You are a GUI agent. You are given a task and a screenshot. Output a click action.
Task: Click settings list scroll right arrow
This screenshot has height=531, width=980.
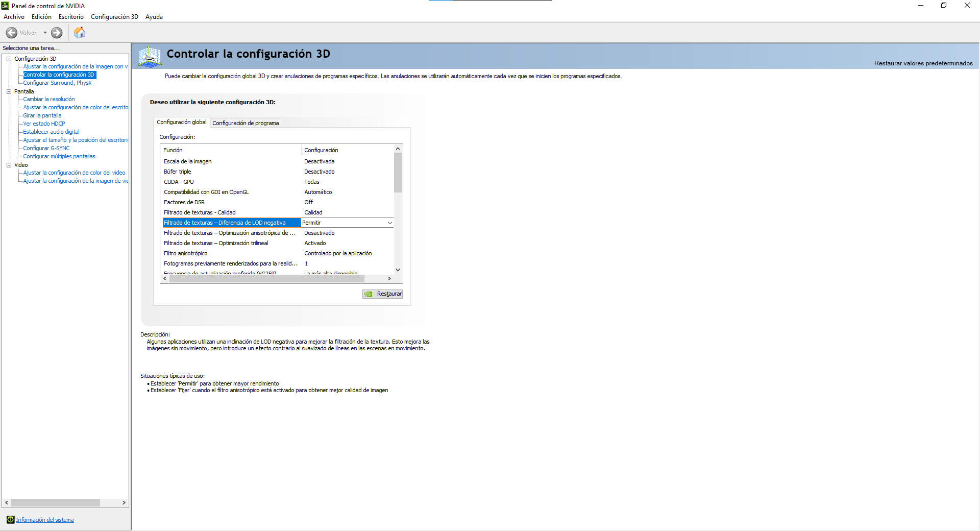(x=389, y=279)
